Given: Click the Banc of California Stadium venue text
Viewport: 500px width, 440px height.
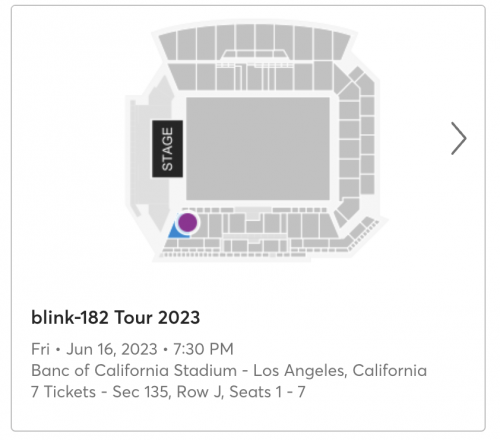Looking at the screenshot, I should 134,370.
